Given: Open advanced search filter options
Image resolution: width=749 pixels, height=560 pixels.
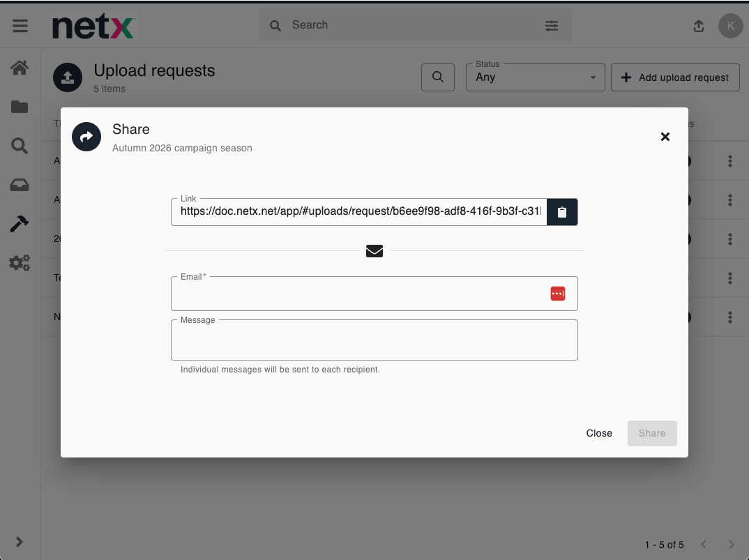Looking at the screenshot, I should click(x=551, y=26).
